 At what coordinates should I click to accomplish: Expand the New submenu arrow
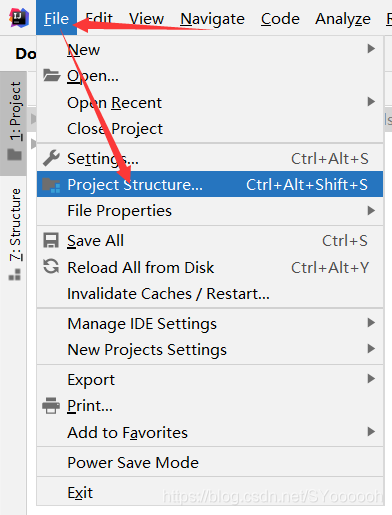point(371,49)
